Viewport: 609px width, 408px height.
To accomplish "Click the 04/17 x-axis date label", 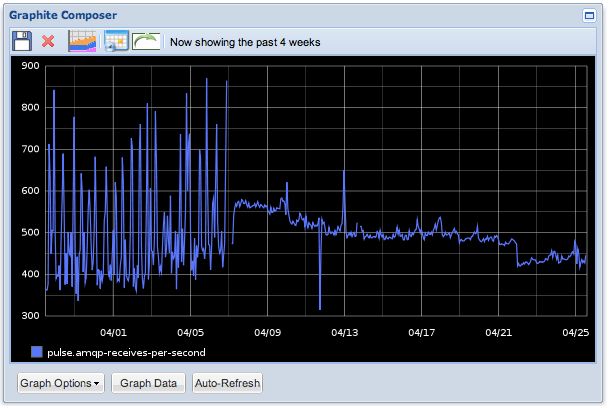I will tap(421, 333).
